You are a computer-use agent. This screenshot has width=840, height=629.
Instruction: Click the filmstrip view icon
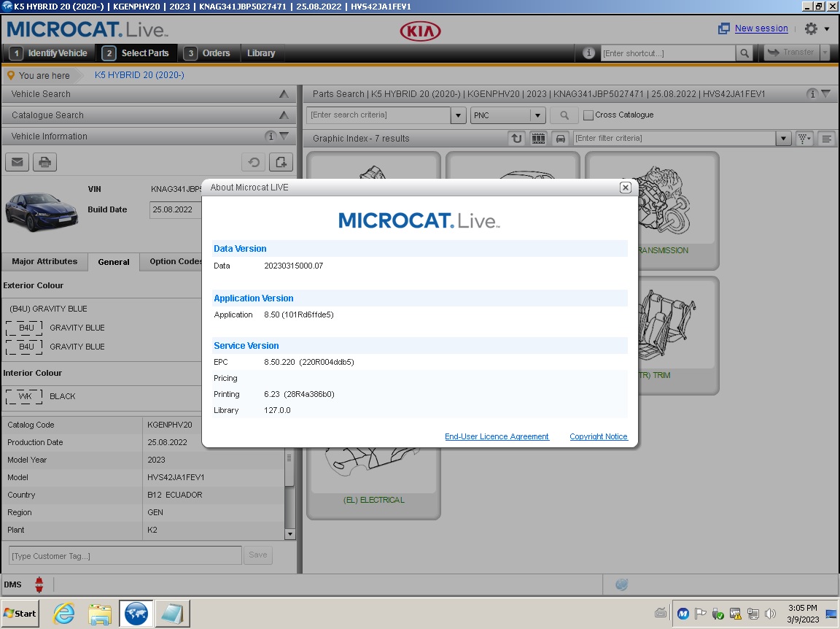(538, 139)
